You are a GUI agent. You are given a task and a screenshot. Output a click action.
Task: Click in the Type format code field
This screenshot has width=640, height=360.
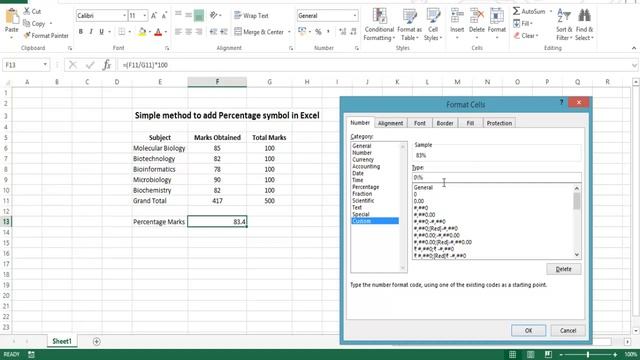pos(497,178)
